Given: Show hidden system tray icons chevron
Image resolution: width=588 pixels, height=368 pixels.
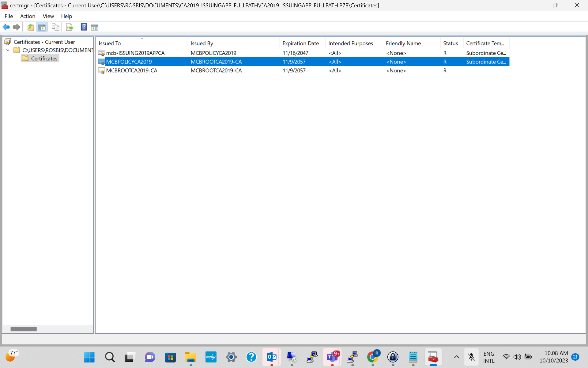Looking at the screenshot, I should (456, 357).
